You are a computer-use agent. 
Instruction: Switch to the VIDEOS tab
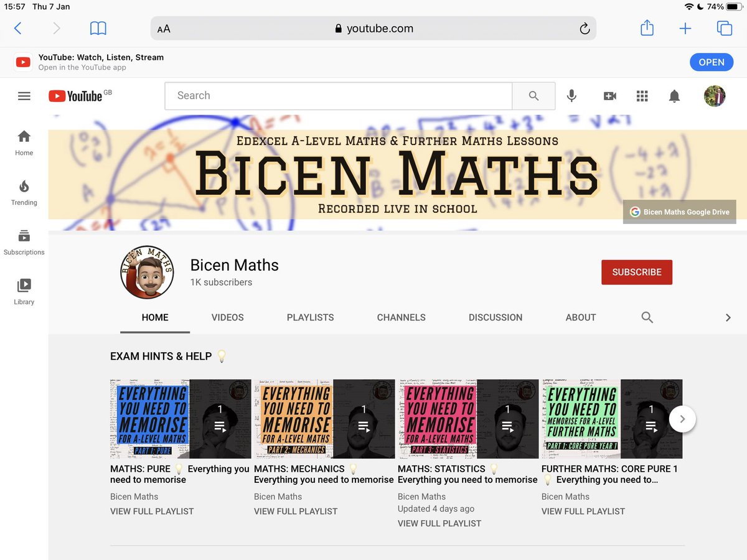click(x=228, y=317)
